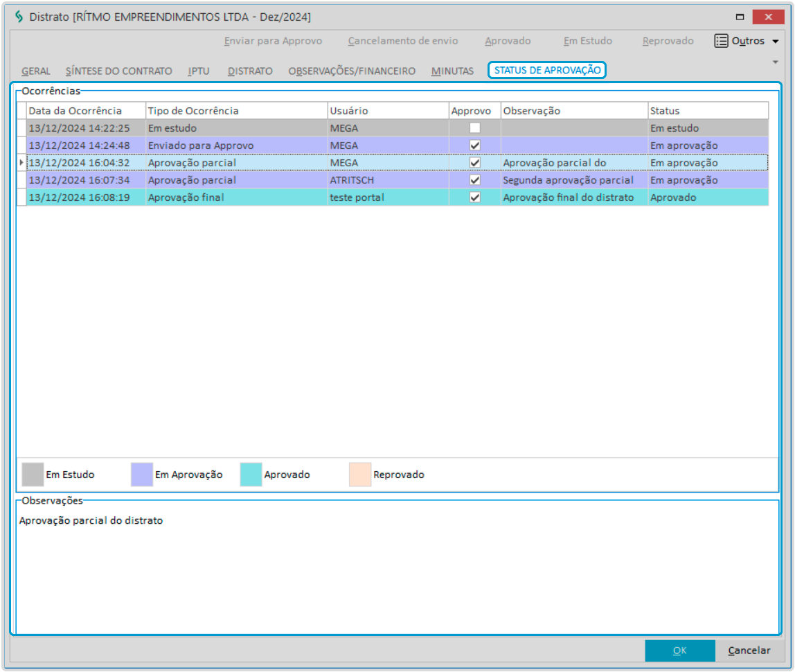Click the Approvo column header
The width and height of the screenshot is (795, 672).
click(x=474, y=111)
